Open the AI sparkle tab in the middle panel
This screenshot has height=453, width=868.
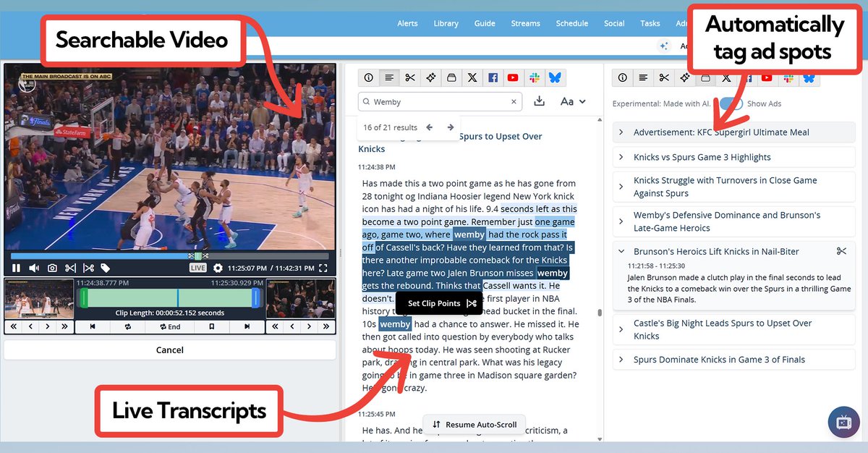coord(430,77)
